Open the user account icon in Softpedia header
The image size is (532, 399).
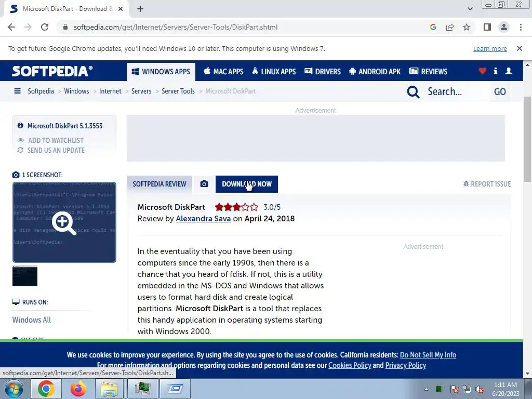pos(508,71)
